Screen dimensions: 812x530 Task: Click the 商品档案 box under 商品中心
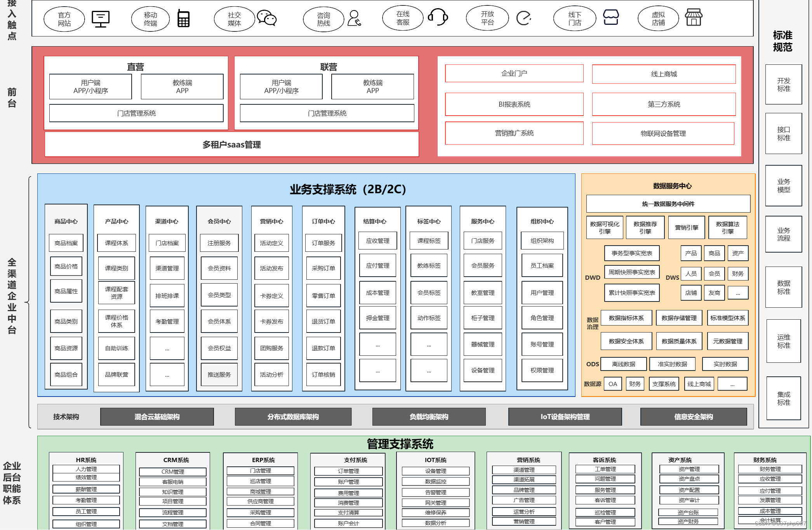tap(66, 243)
